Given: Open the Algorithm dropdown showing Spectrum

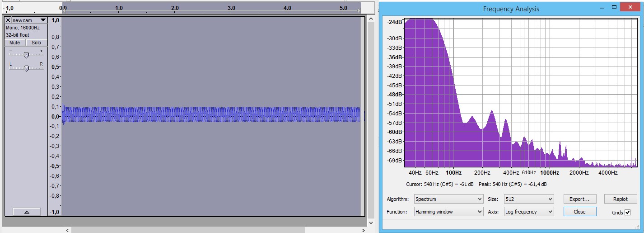Looking at the screenshot, I should [x=448, y=199].
